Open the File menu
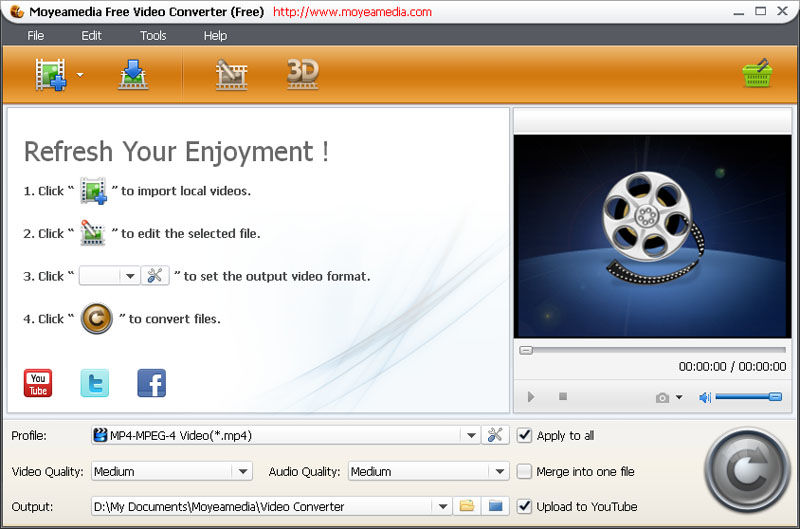The width and height of the screenshot is (800, 529). (35, 36)
